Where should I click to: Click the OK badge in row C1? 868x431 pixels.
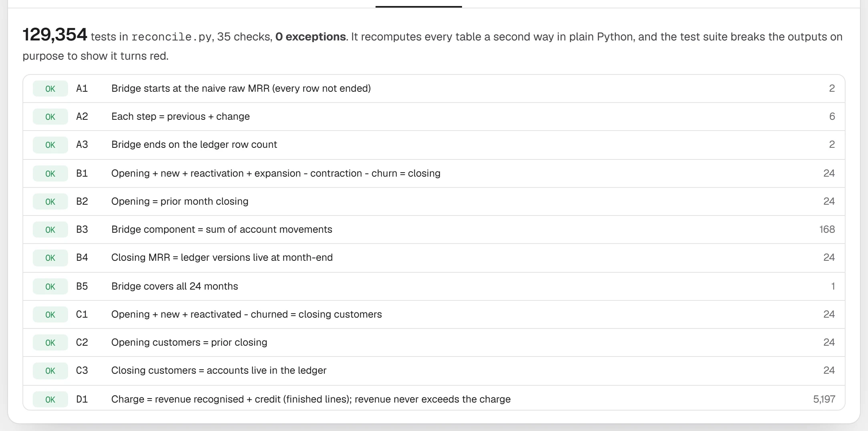(x=50, y=314)
